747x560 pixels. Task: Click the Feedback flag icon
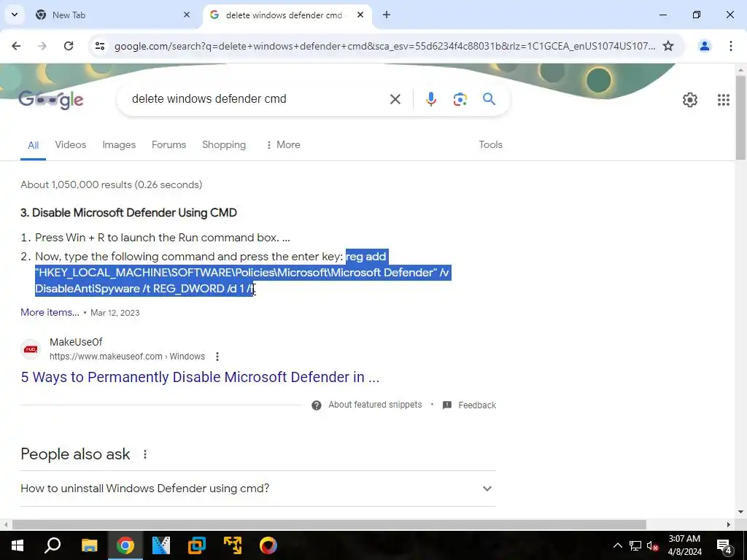point(447,405)
